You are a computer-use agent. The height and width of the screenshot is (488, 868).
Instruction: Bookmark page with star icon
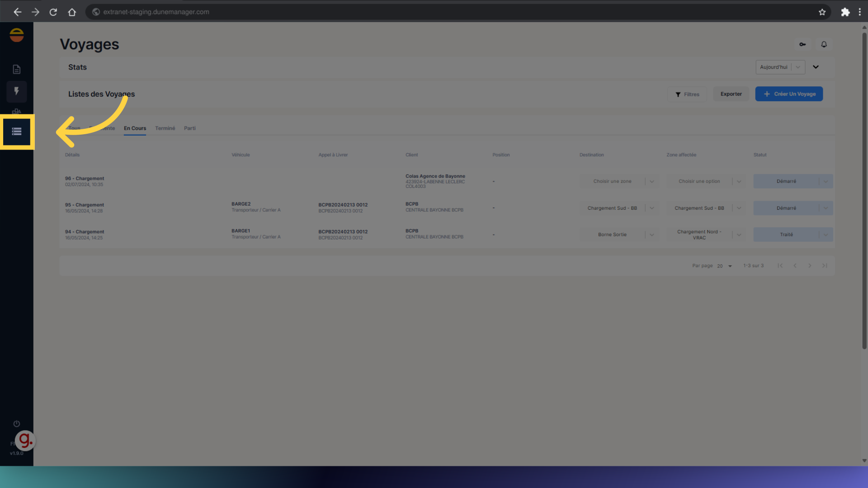pyautogui.click(x=822, y=12)
